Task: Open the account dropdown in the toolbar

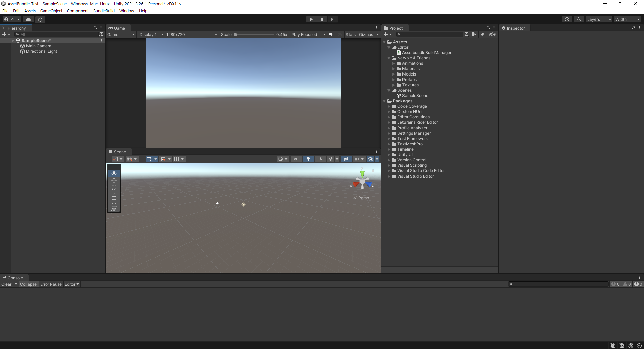Action: click(12, 19)
